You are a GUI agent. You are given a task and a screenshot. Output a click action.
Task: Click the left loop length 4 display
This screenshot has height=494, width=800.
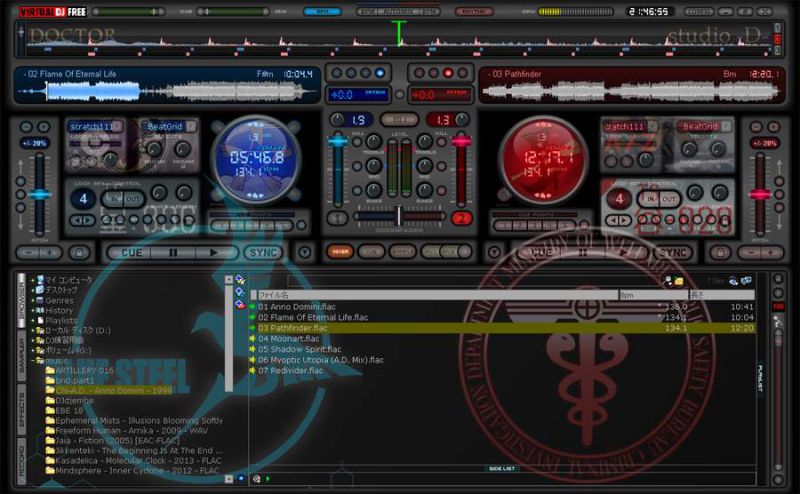83,199
